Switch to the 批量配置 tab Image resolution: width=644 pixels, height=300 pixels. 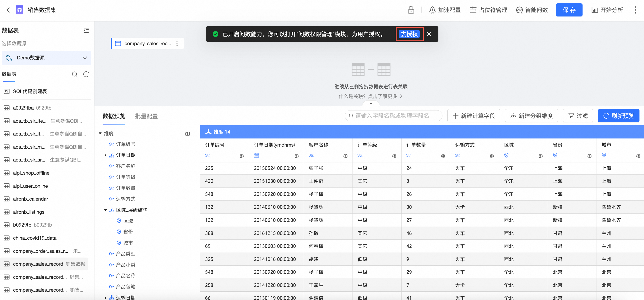[146, 116]
